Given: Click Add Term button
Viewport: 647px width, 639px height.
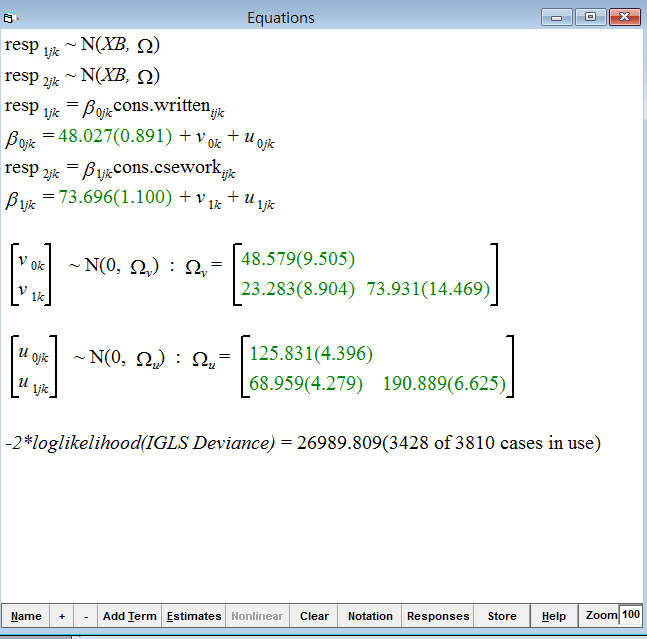Looking at the screenshot, I should (x=129, y=616).
